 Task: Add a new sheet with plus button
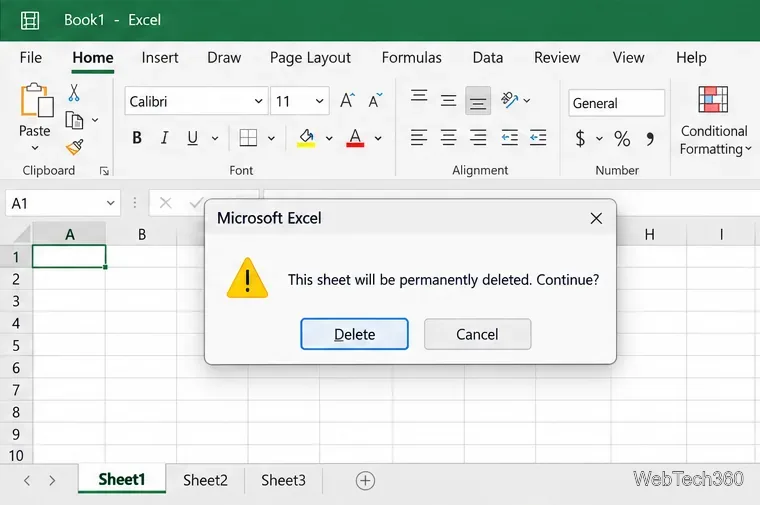(x=365, y=481)
